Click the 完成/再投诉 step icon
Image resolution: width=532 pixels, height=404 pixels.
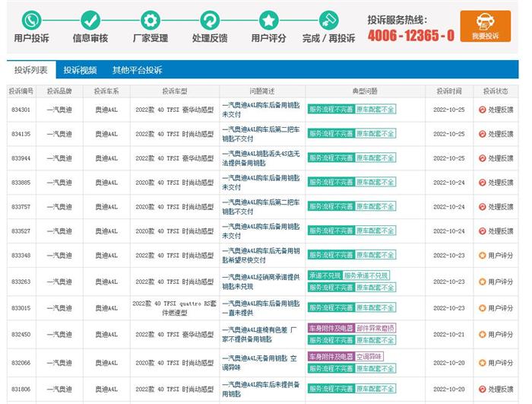[x=328, y=20]
